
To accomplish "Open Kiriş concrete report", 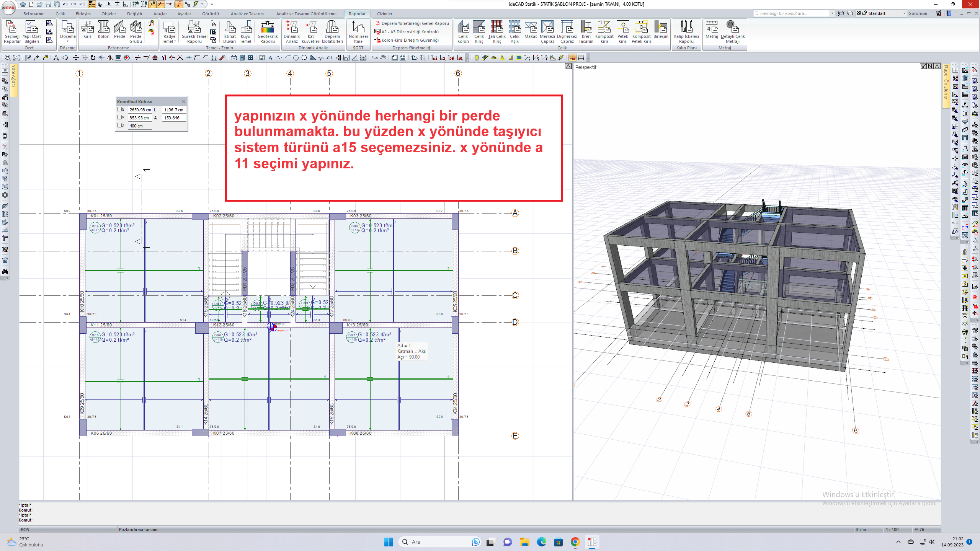I will (87, 29).
